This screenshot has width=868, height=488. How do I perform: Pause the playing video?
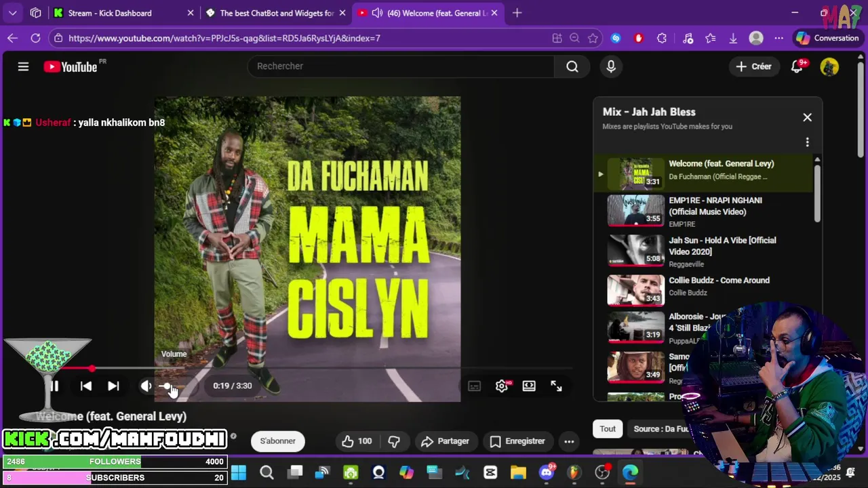[x=54, y=386]
